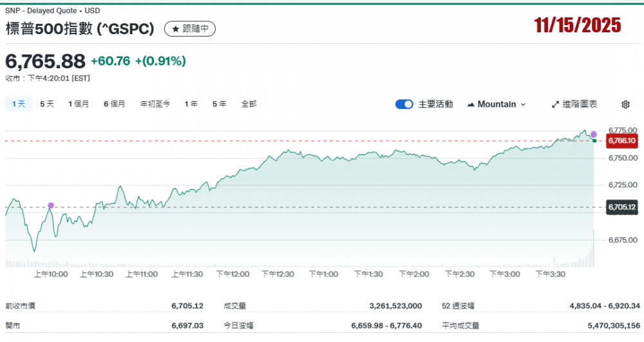Image resolution: width=644 pixels, height=342 pixels.
Task: Toggle the 主要活動 switch off
Action: tap(404, 104)
